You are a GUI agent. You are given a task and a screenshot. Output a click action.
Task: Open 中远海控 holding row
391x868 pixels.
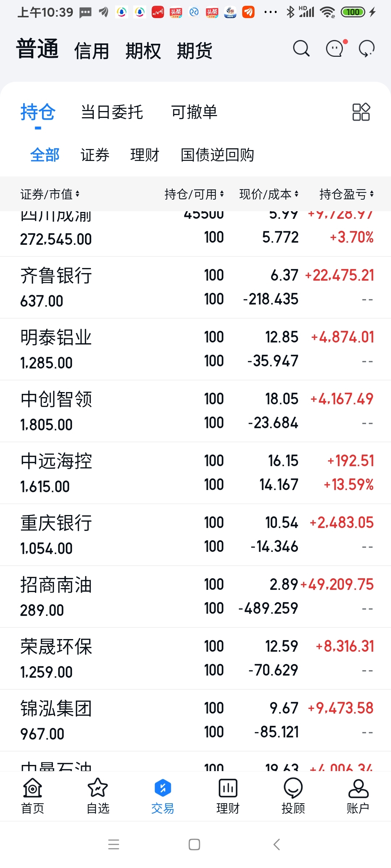[195, 473]
